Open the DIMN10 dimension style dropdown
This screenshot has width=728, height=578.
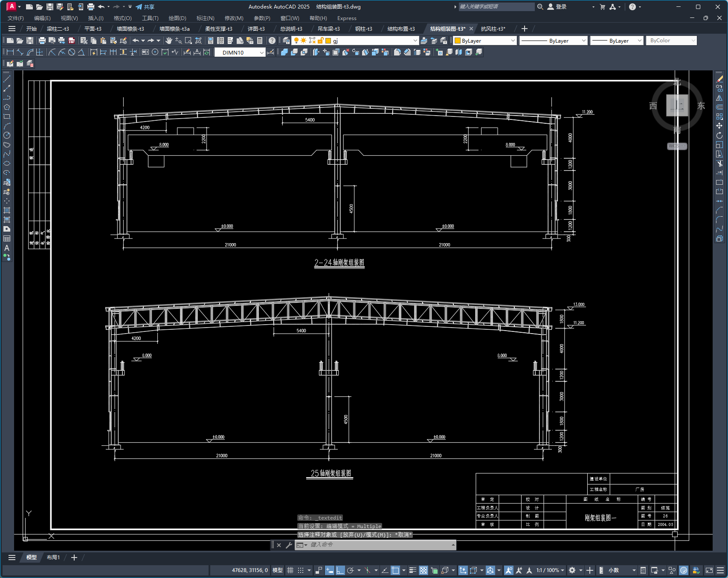point(262,52)
